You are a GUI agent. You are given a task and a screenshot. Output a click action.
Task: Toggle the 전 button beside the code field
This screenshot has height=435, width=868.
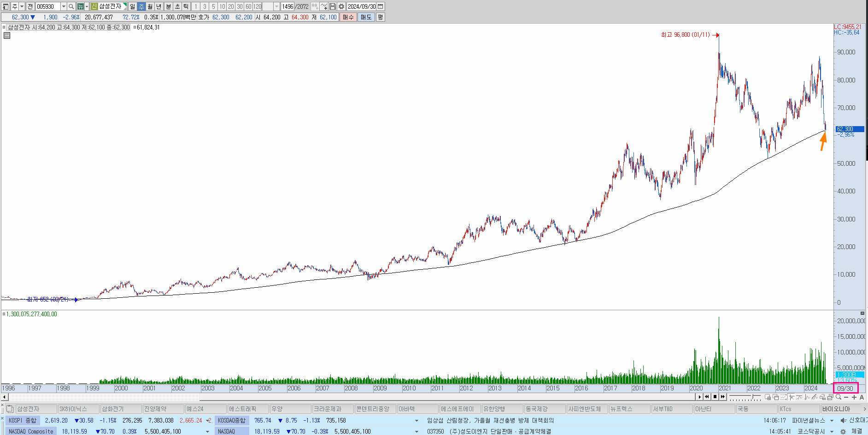[30, 6]
